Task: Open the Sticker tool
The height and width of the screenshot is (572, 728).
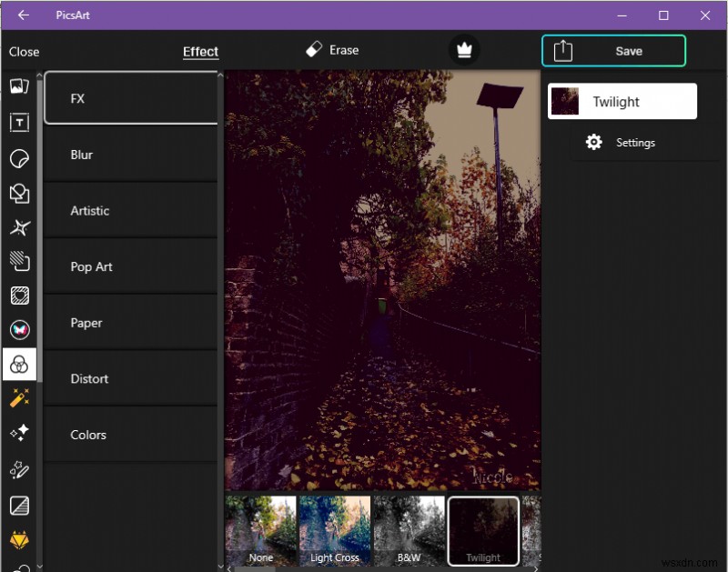Action: pyautogui.click(x=19, y=158)
